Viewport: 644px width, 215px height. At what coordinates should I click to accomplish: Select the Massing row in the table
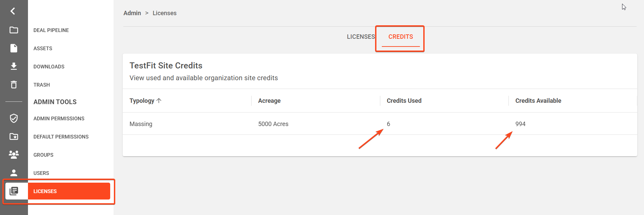pyautogui.click(x=141, y=124)
